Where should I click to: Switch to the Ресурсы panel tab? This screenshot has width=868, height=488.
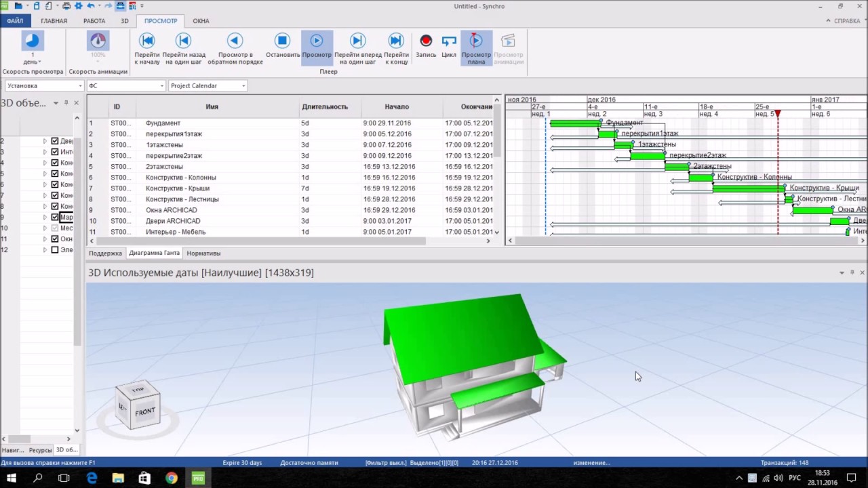(x=40, y=450)
